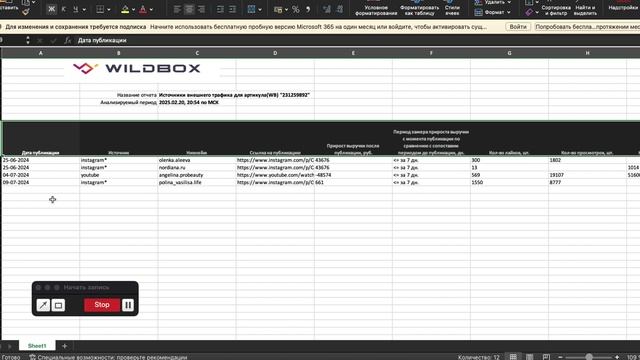The image size is (640, 360).
Task: Apply comma style format
Action: [x=308, y=9]
